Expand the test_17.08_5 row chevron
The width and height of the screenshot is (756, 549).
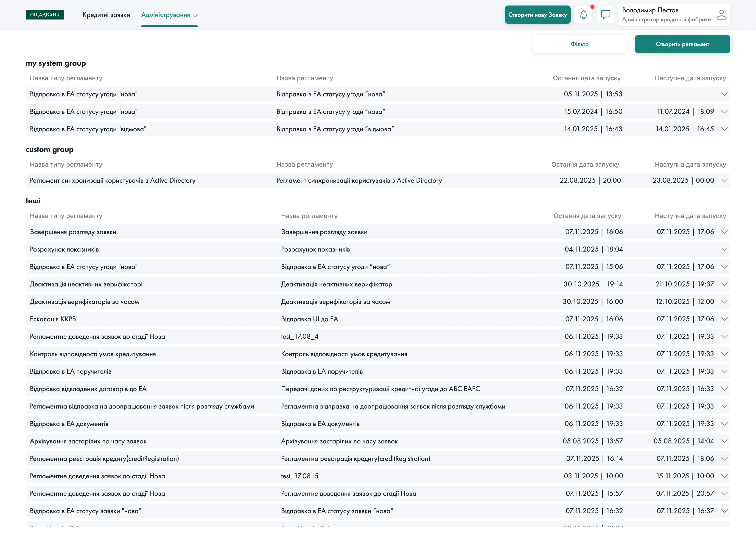[x=724, y=476]
